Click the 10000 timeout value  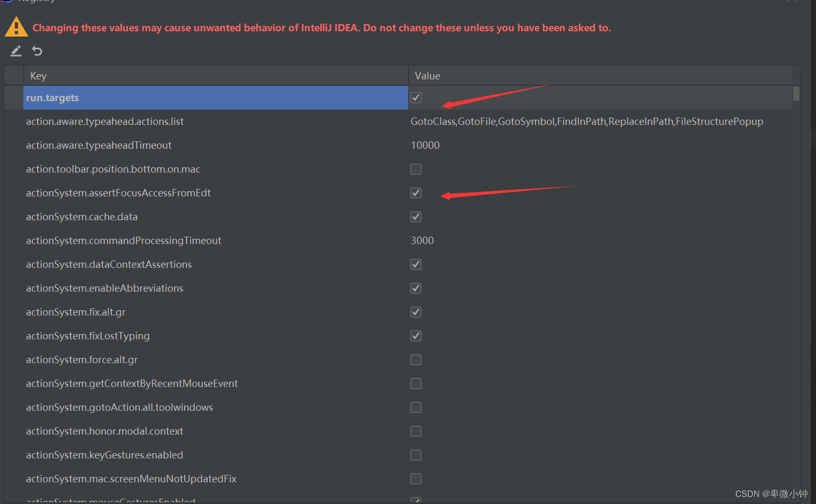pyautogui.click(x=425, y=145)
